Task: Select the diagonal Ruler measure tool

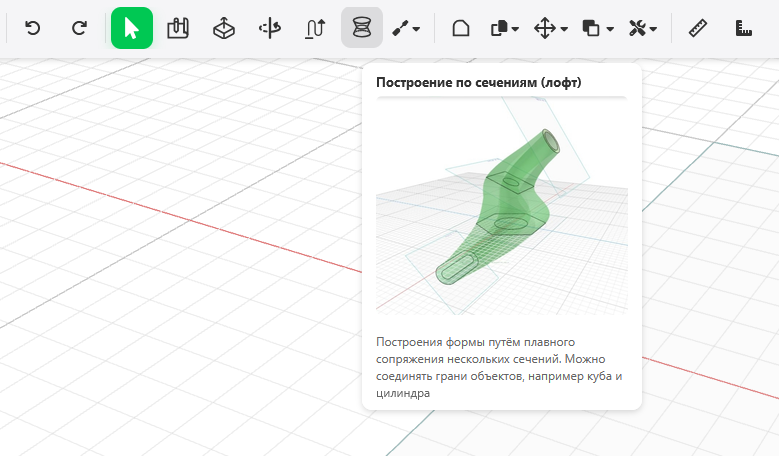Action: click(698, 28)
